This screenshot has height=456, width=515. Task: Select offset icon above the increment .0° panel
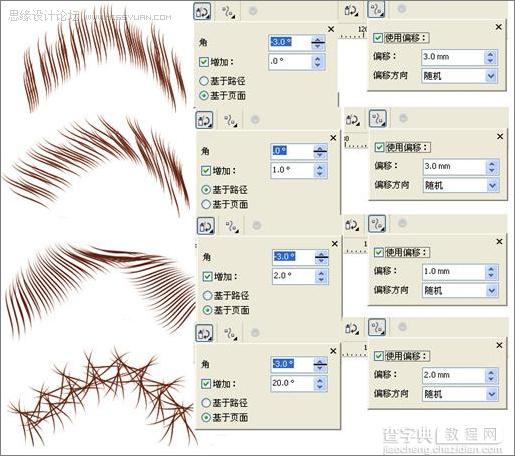point(228,12)
